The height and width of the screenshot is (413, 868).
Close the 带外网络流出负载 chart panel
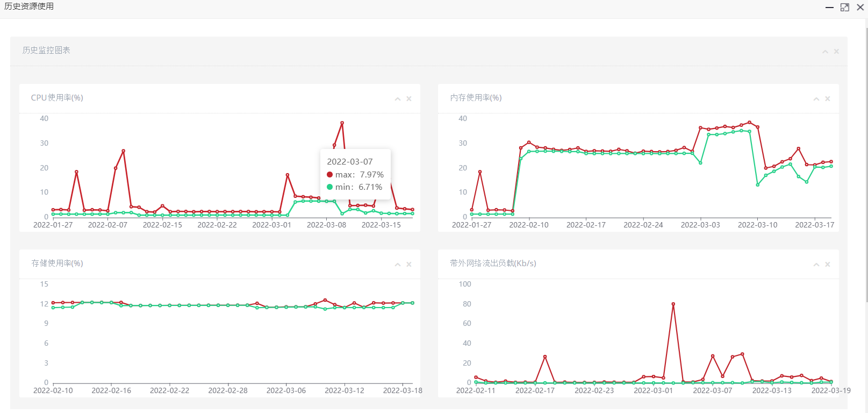point(828,265)
